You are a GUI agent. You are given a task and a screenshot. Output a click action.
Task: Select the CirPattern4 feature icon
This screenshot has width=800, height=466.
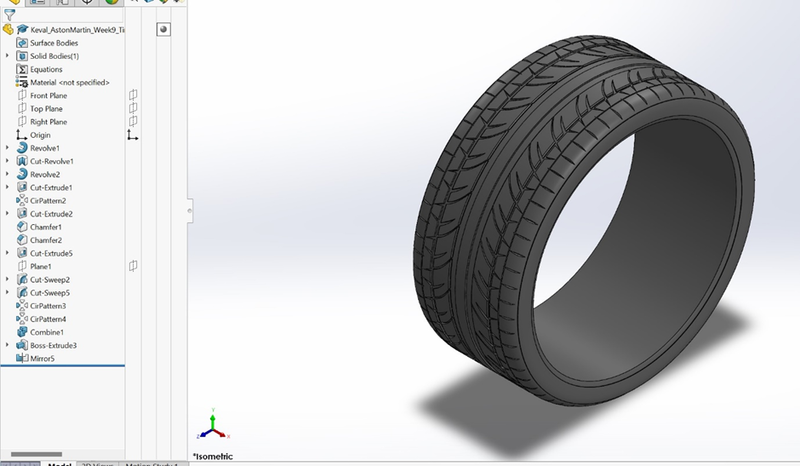pyautogui.click(x=22, y=319)
